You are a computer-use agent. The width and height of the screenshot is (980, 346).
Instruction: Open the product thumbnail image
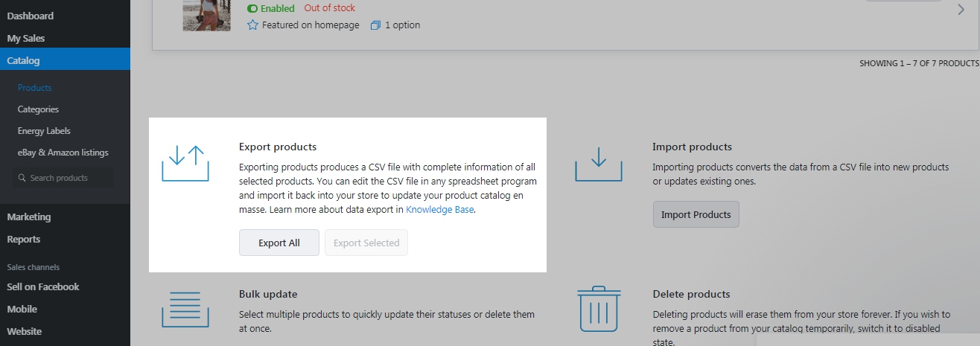pyautogui.click(x=201, y=16)
